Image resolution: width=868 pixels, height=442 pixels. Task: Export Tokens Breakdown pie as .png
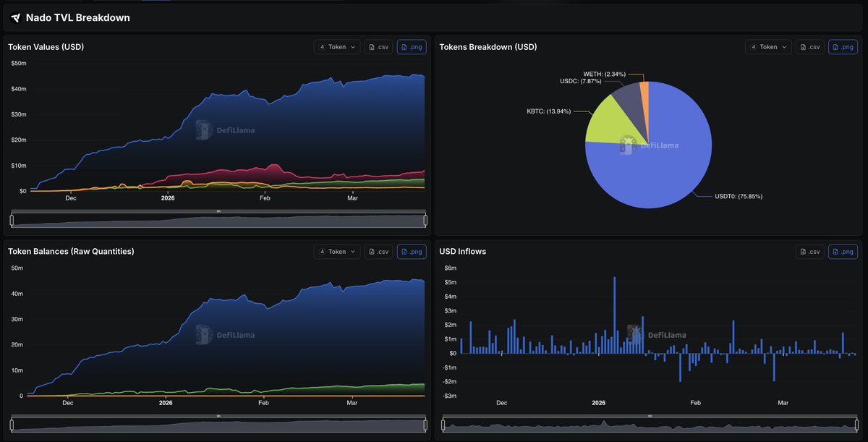pyautogui.click(x=843, y=47)
